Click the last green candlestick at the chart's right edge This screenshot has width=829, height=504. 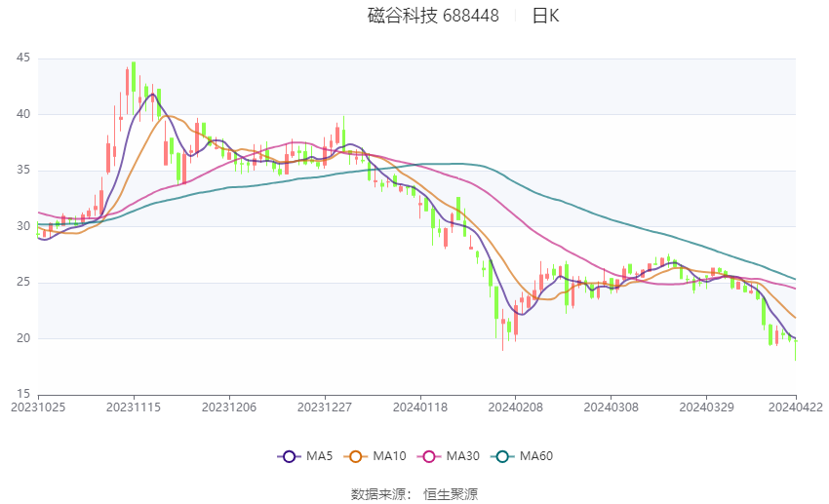(x=795, y=350)
